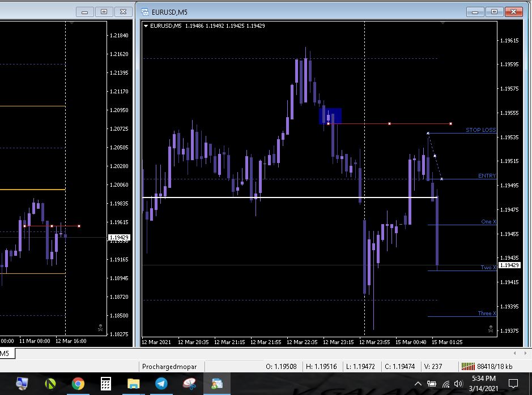Open the green N app in the taskbar

(x=50, y=384)
